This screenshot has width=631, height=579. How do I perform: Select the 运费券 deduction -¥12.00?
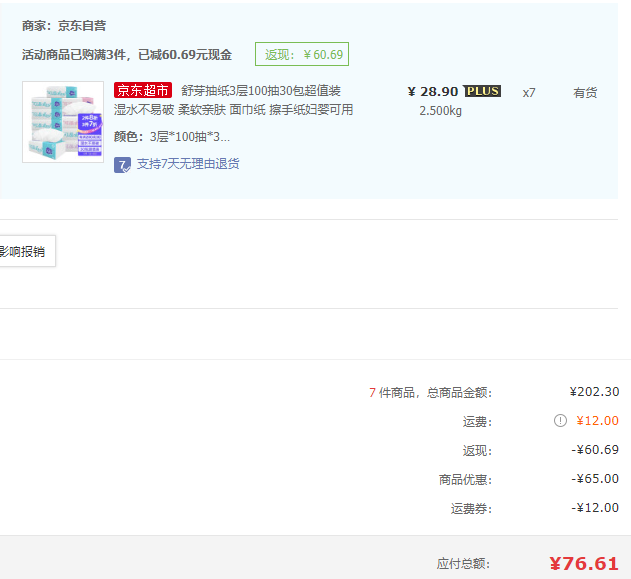pos(595,507)
